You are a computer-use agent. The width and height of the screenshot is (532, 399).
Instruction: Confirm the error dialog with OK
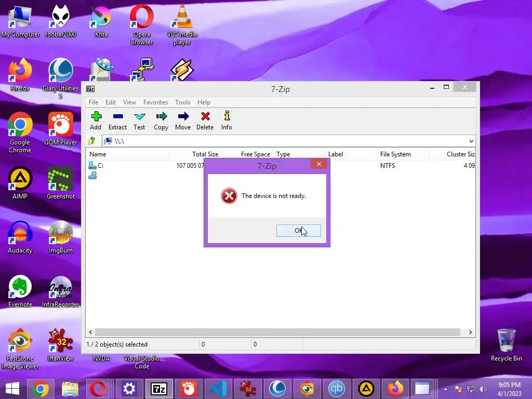[299, 231]
